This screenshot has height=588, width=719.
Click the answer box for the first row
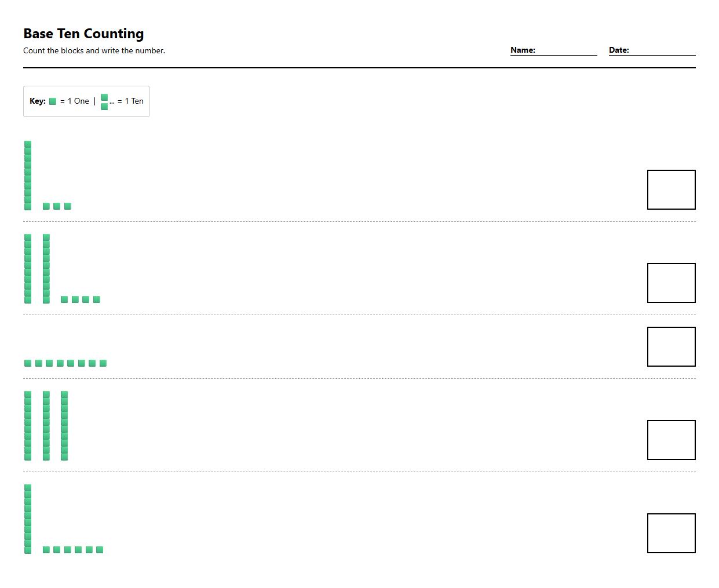click(x=671, y=189)
